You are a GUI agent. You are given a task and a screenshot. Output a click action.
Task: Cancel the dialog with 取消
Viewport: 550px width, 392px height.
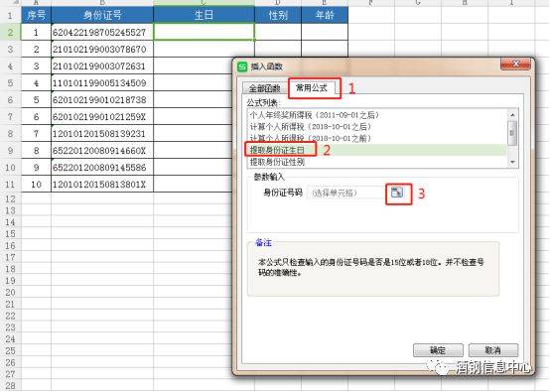click(x=492, y=350)
